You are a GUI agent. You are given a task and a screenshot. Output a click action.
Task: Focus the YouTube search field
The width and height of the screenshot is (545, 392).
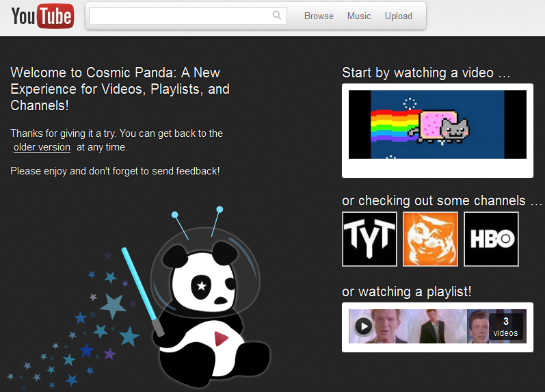[187, 16]
